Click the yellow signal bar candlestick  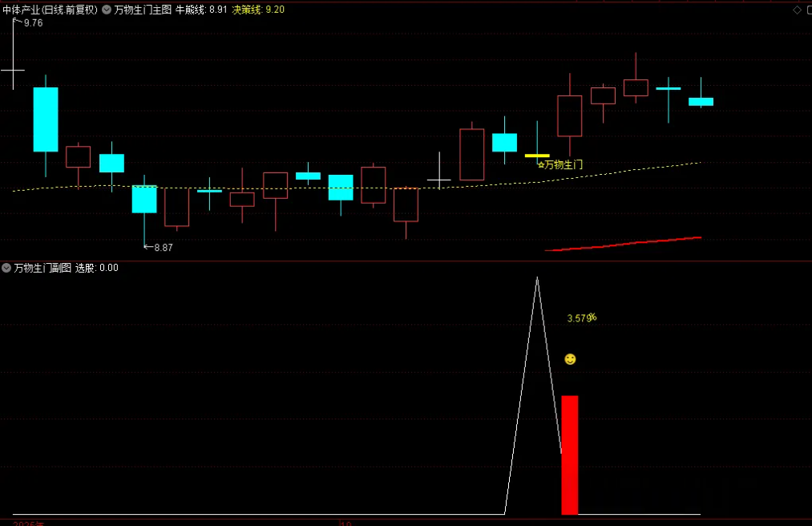click(537, 155)
